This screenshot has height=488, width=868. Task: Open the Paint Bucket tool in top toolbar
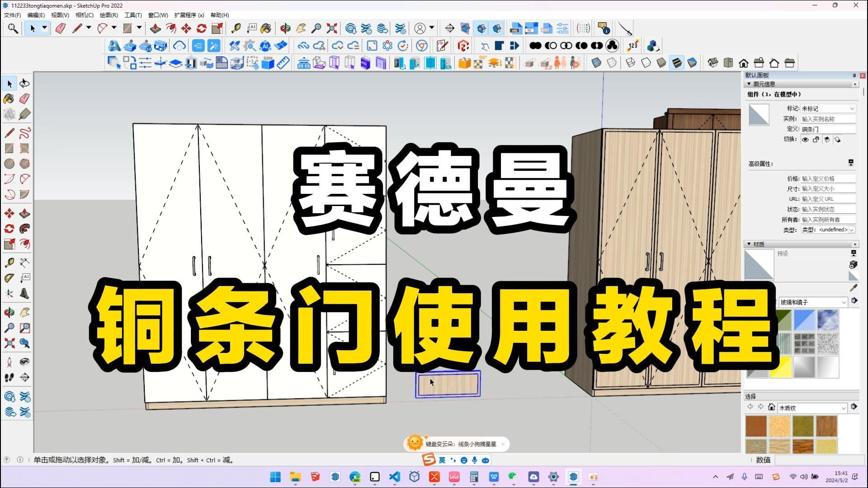click(x=266, y=28)
